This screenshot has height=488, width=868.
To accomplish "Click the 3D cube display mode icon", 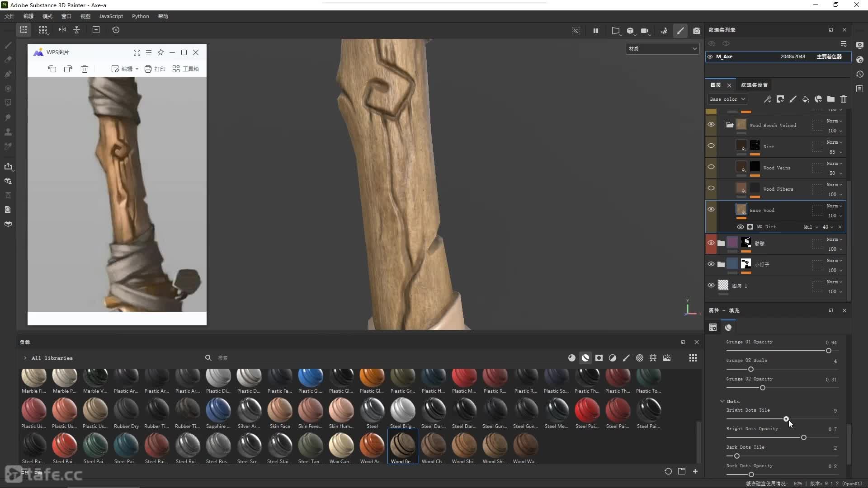I will click(630, 31).
